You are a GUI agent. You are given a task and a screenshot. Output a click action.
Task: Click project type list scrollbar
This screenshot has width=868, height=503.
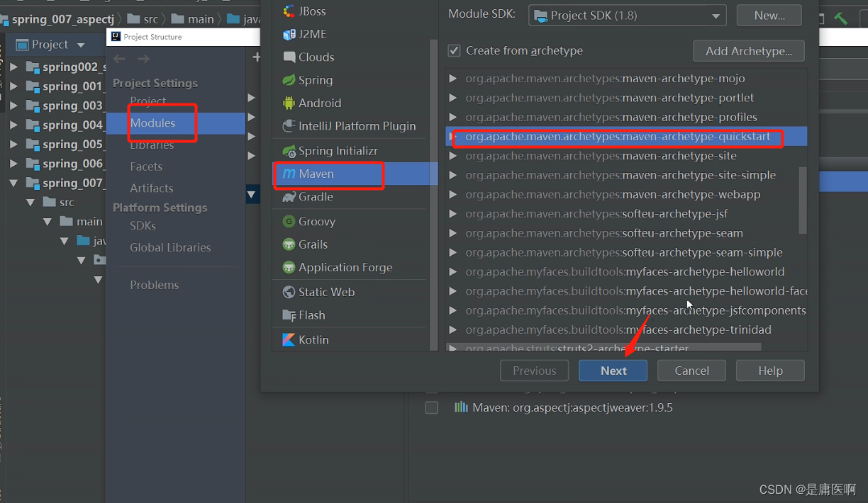click(x=434, y=195)
